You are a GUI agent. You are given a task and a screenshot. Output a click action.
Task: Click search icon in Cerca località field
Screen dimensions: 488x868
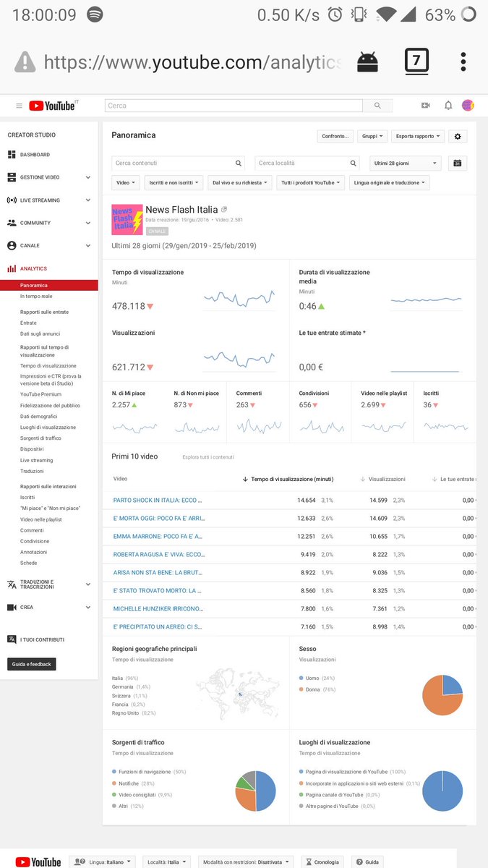coord(353,163)
